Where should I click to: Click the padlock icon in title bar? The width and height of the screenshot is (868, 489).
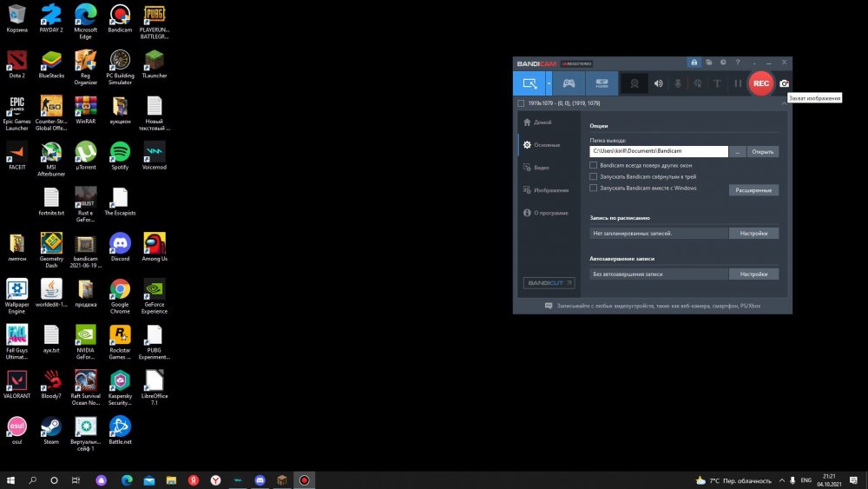point(694,63)
